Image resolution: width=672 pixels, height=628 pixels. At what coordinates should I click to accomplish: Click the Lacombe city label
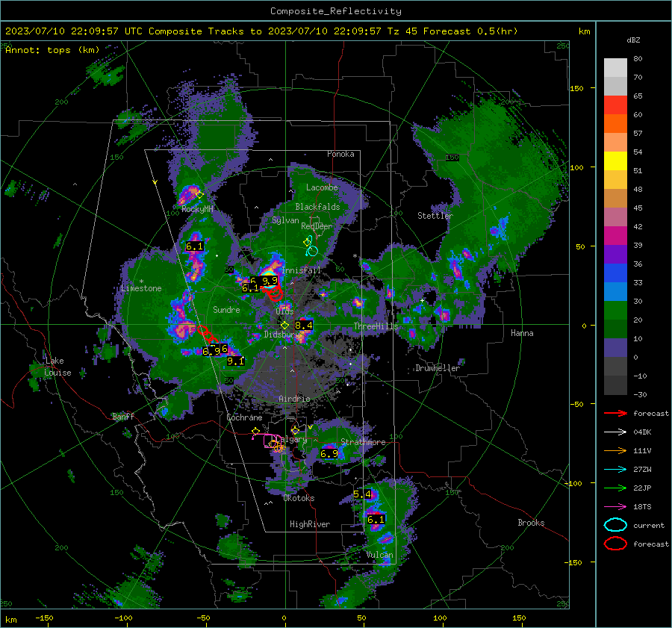click(322, 187)
